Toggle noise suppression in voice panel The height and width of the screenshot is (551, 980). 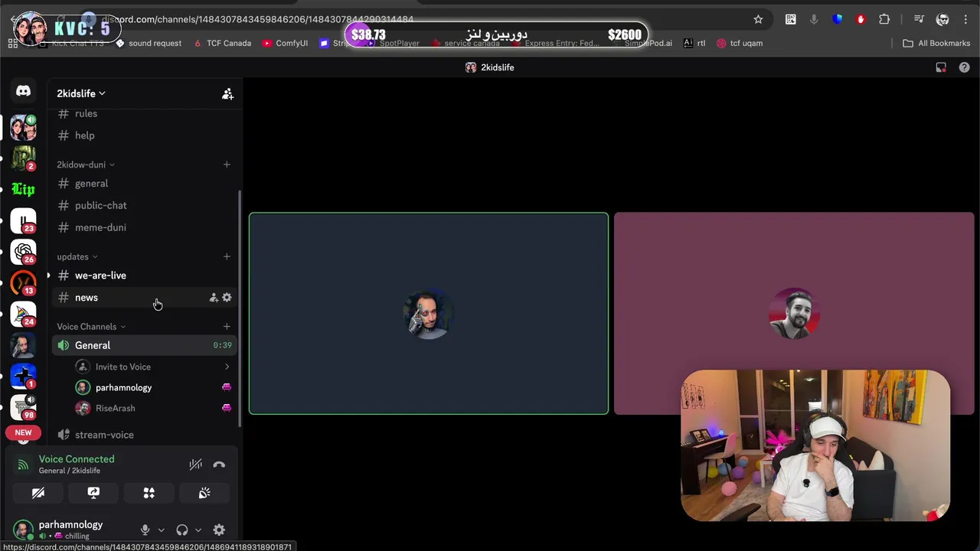196,465
